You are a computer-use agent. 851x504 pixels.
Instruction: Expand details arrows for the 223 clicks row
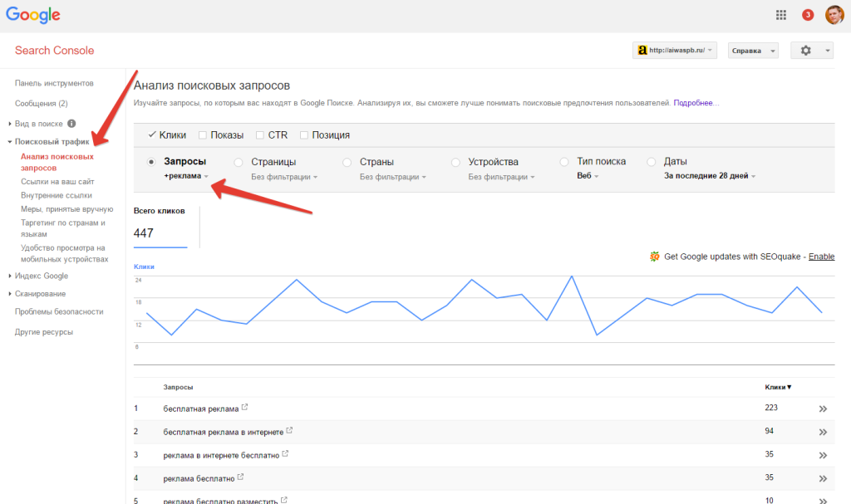[823, 409]
